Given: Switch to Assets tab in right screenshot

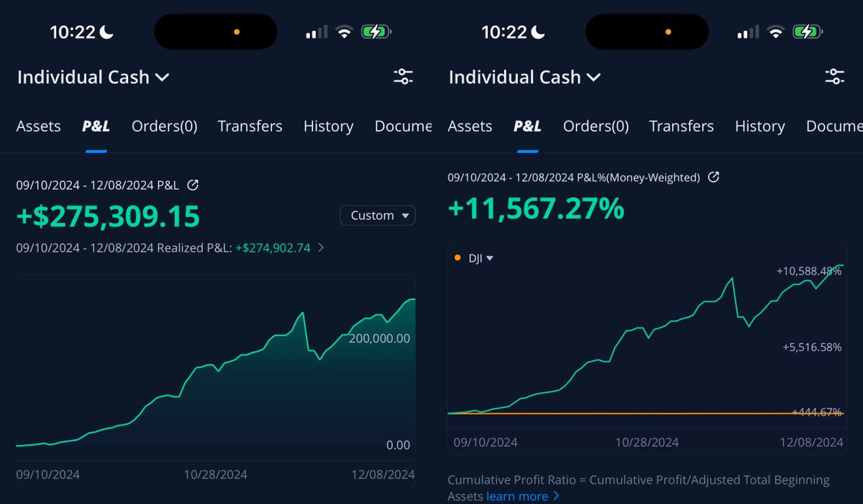Looking at the screenshot, I should click(x=470, y=126).
